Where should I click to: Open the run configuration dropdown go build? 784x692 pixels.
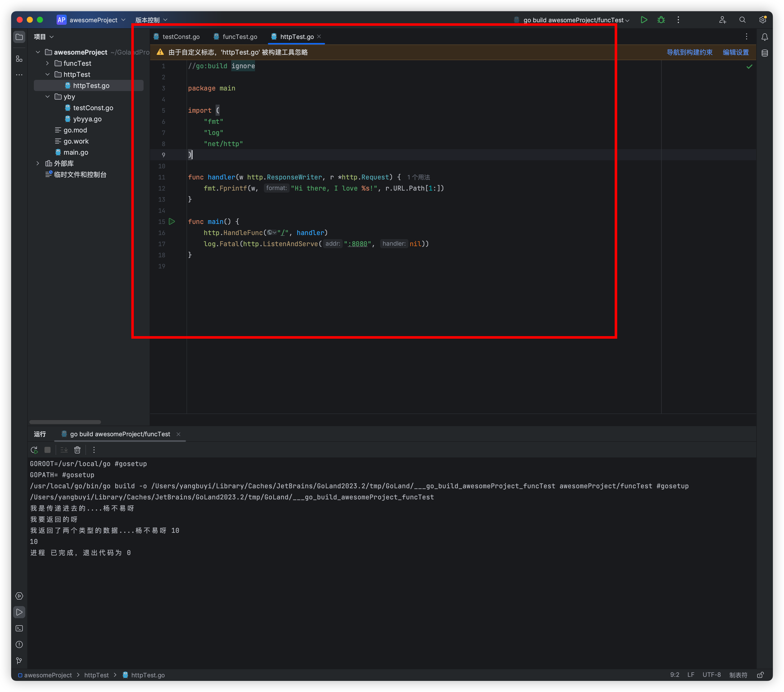point(571,20)
